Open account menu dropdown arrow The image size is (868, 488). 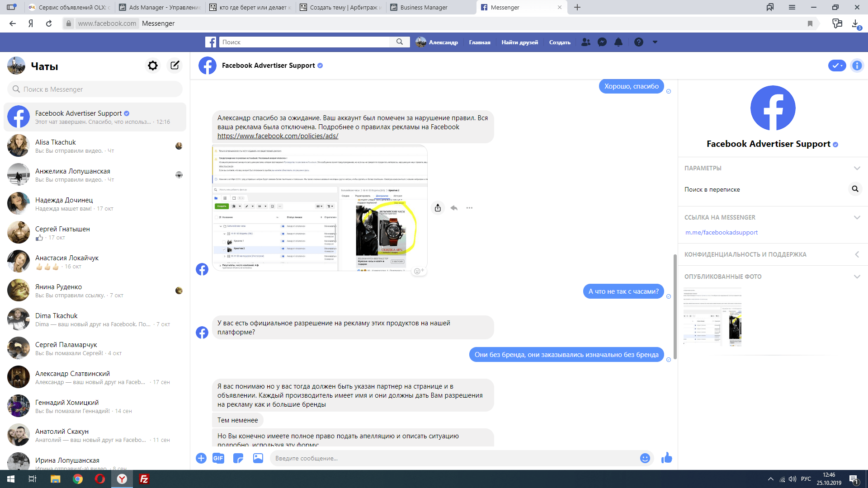pyautogui.click(x=655, y=42)
